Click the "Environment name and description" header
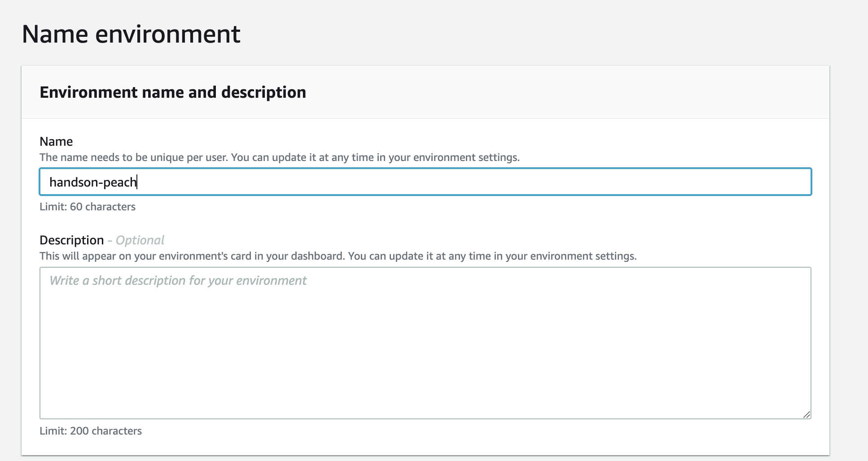This screenshot has height=461, width=868. 173,92
